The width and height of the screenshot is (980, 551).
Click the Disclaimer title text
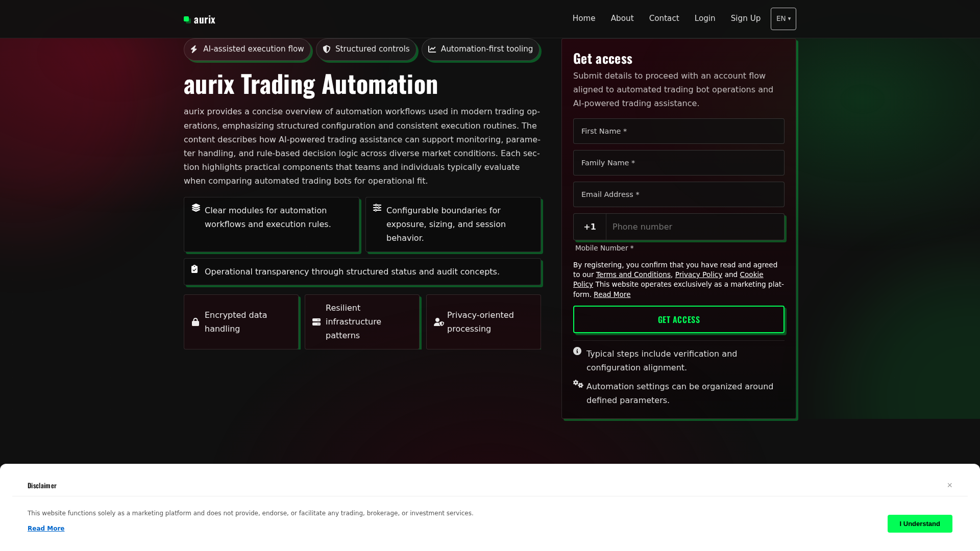pos(42,486)
